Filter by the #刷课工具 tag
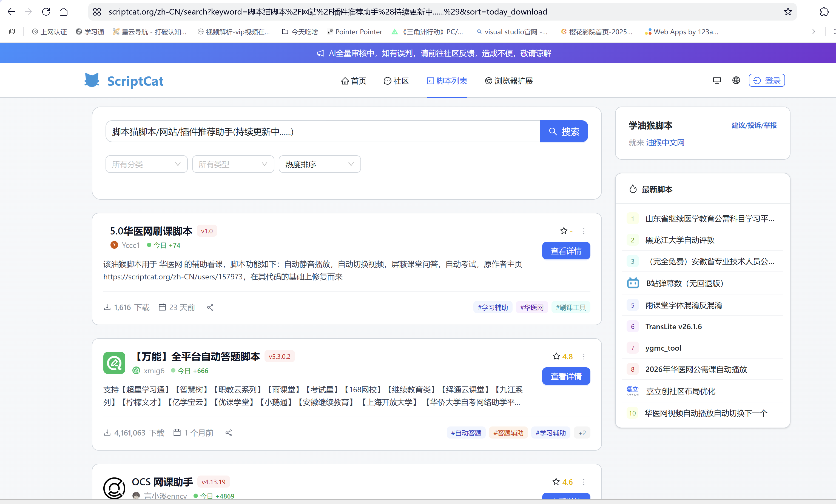 (x=571, y=307)
